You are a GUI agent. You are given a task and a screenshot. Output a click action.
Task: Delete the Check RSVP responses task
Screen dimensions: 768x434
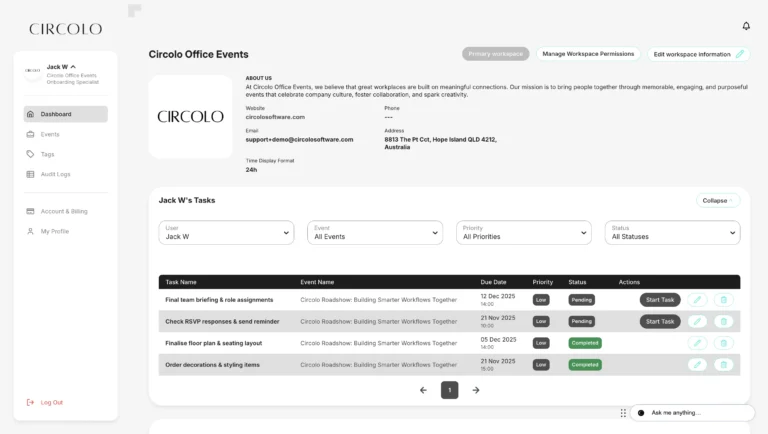click(x=723, y=321)
